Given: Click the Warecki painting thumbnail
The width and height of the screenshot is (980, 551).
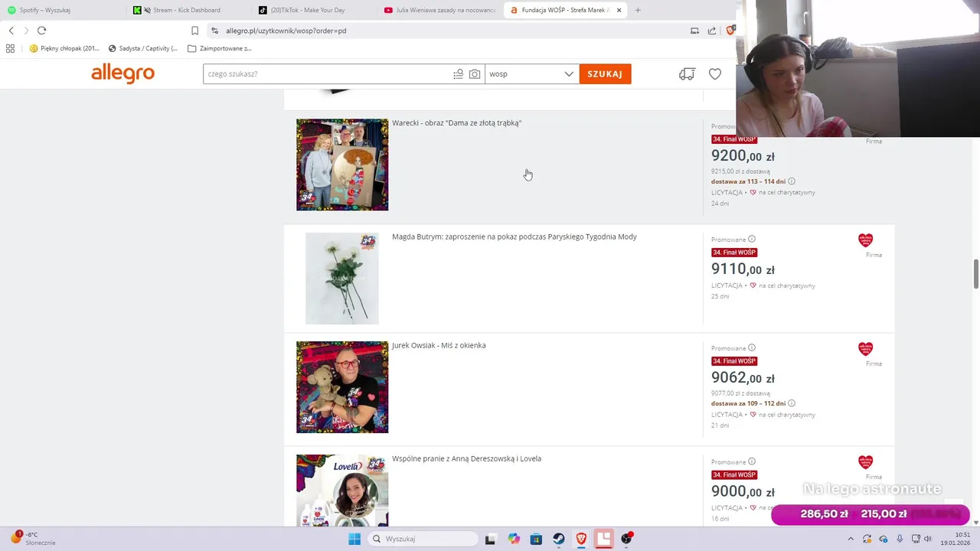Looking at the screenshot, I should 342,165.
